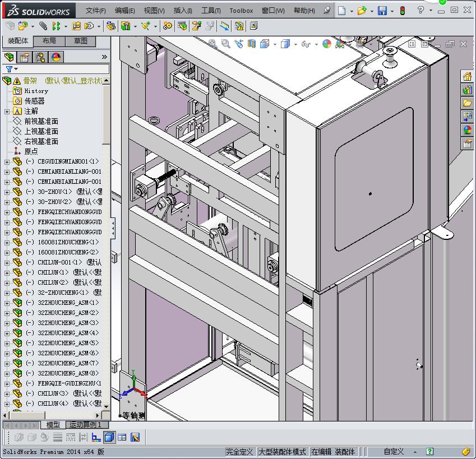Open the 文件(F) menu
Viewport: 476px width, 459px height.
pyautogui.click(x=96, y=11)
